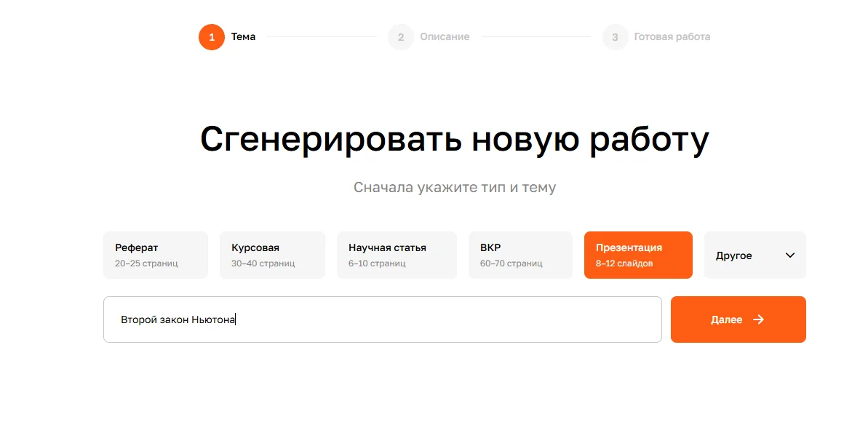The height and width of the screenshot is (433, 868).
Task: Click the 8–12 слайдов text
Action: pos(624,263)
